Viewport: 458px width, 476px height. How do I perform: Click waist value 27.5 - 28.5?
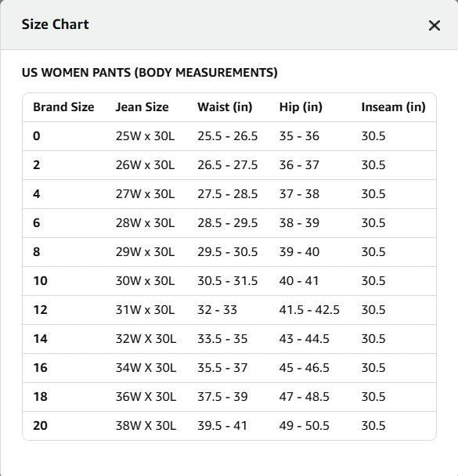coord(227,194)
